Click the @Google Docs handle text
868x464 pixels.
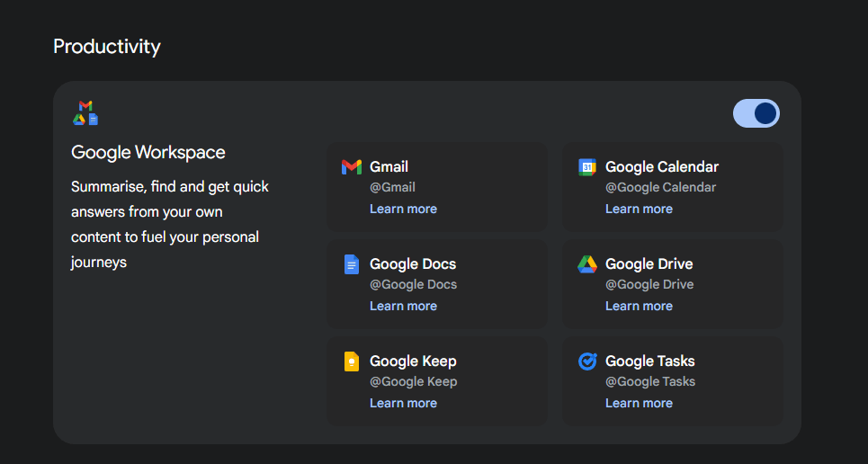[x=414, y=284]
